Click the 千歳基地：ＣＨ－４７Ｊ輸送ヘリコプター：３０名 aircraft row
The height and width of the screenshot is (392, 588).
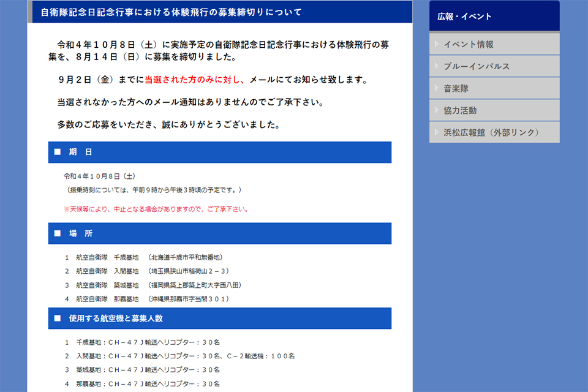143,342
